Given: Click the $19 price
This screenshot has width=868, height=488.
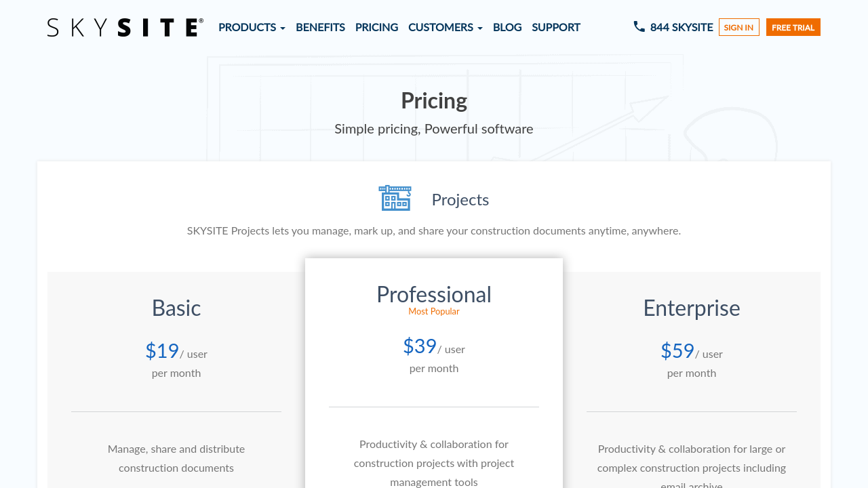Looking at the screenshot, I should [x=162, y=350].
